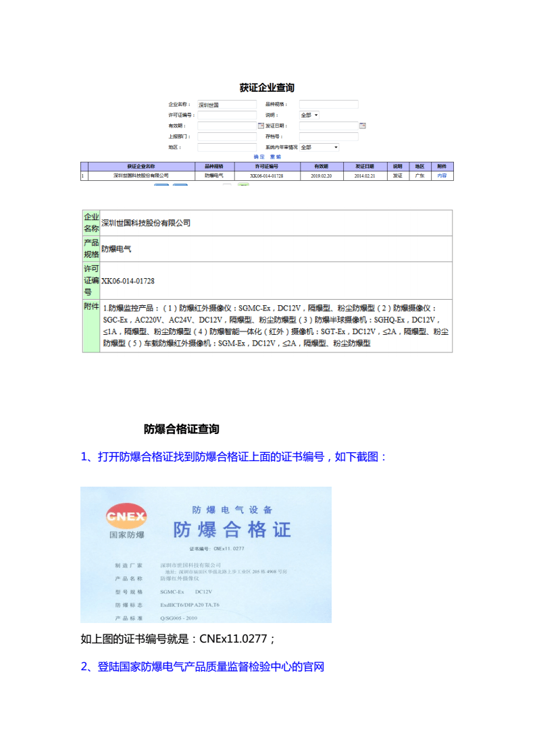Open the step 2 link to 国家防爆 official site

(202, 667)
